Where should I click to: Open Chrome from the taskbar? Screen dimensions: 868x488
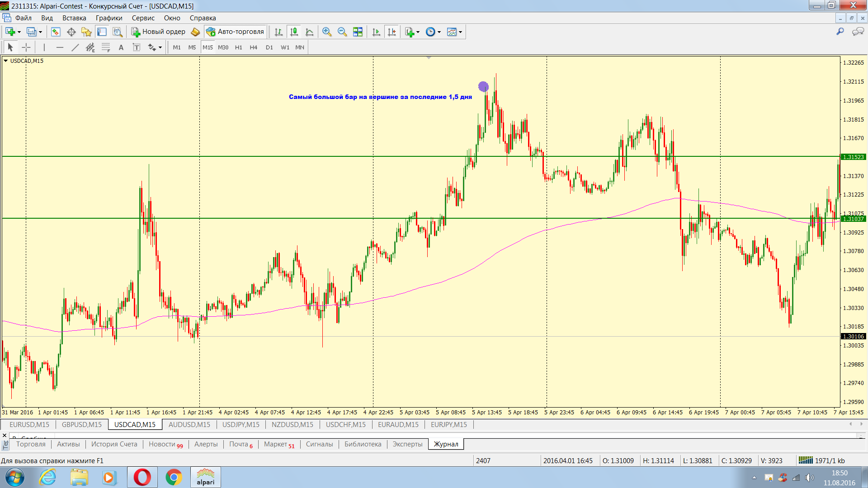(x=174, y=477)
